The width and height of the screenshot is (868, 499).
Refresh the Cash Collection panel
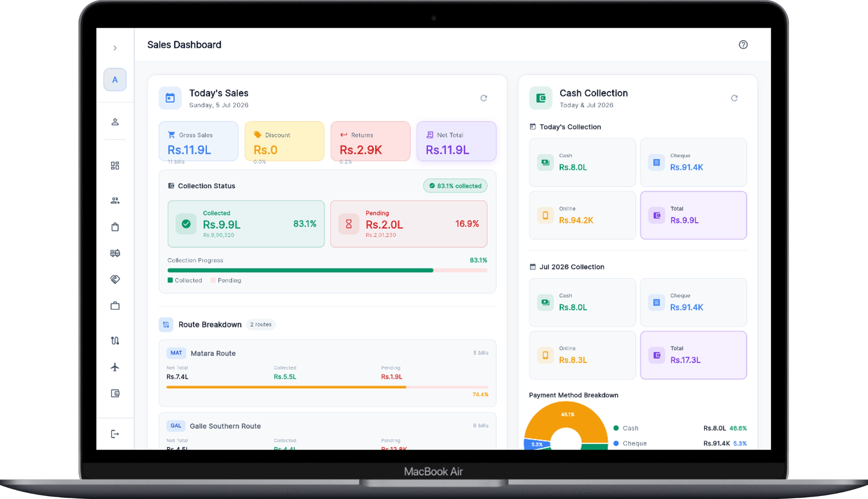pos(734,98)
